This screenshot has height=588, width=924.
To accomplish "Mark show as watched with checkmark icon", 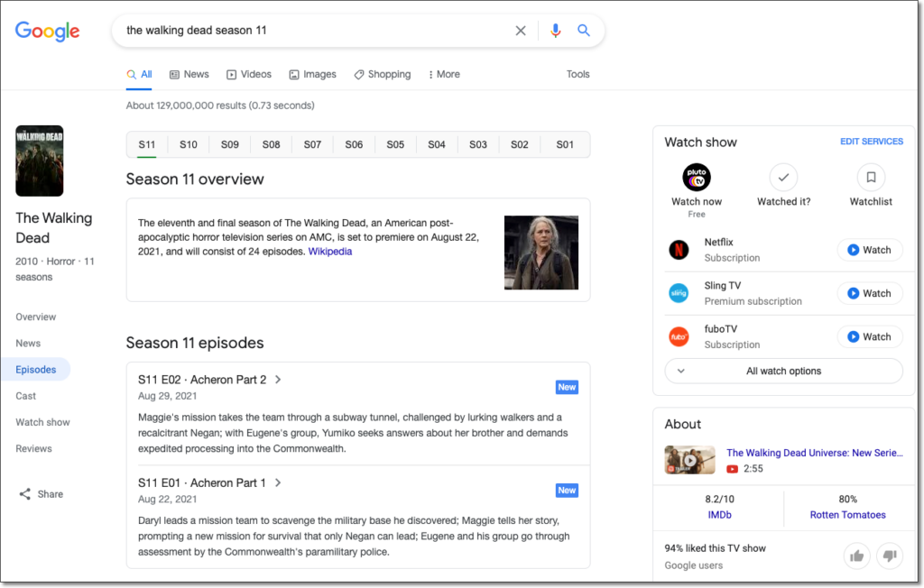I will (x=783, y=178).
